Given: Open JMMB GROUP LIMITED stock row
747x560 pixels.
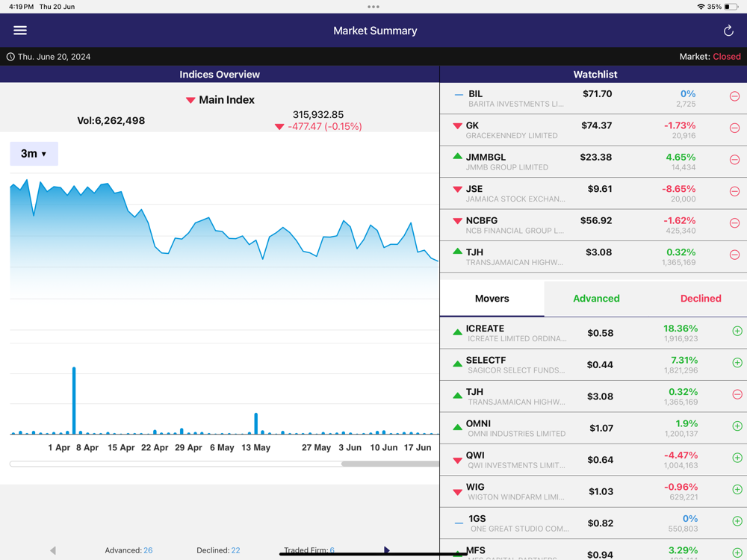Looking at the screenshot, I should tap(593, 162).
